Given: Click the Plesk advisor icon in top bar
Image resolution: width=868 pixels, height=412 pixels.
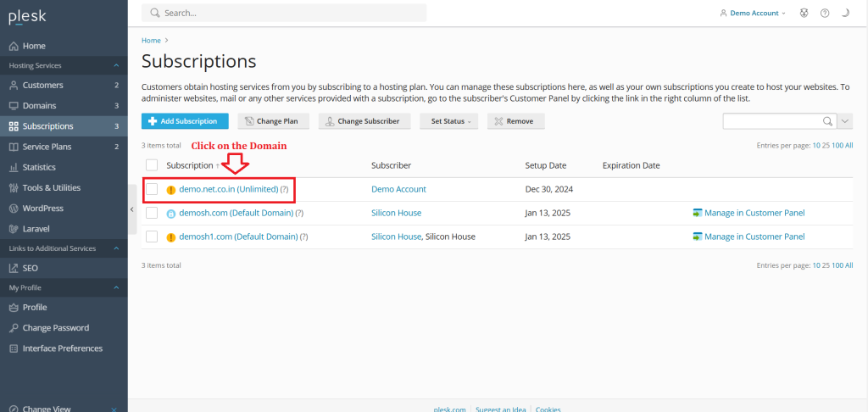Looking at the screenshot, I should [x=804, y=14].
